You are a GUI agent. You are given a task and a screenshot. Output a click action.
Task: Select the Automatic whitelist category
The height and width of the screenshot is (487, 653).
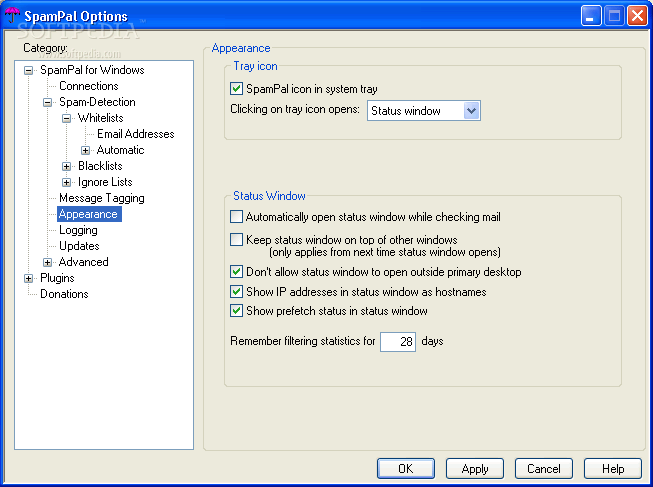(x=120, y=150)
